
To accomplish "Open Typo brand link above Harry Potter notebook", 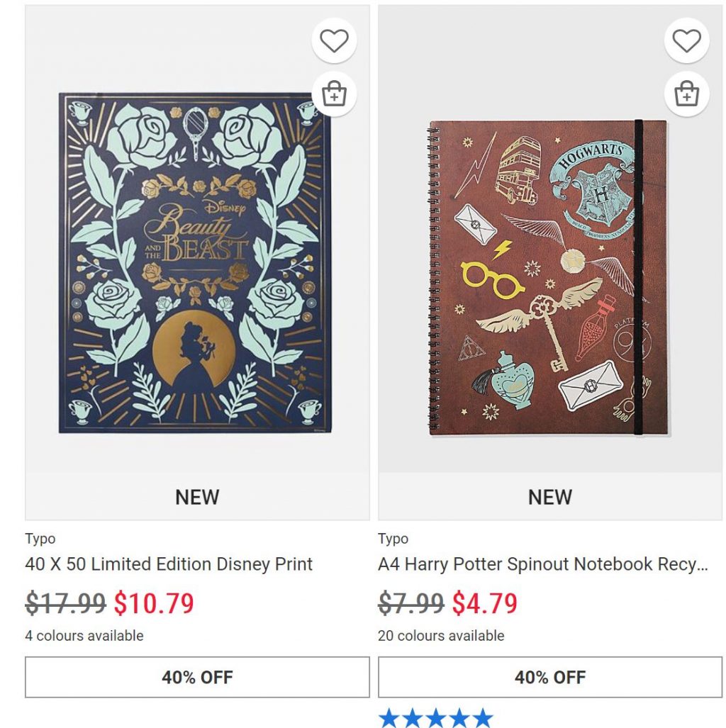I will pyautogui.click(x=393, y=539).
